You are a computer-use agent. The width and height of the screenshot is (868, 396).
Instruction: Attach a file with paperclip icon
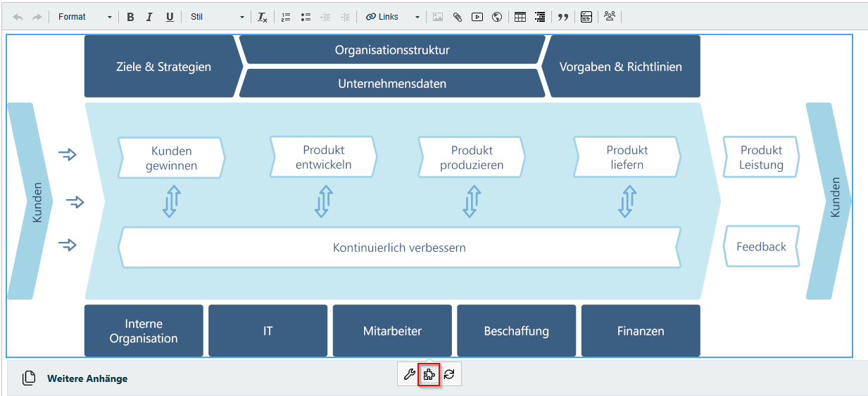pos(458,17)
